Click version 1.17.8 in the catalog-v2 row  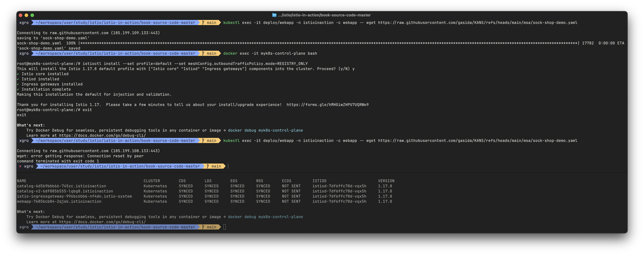coord(385,191)
